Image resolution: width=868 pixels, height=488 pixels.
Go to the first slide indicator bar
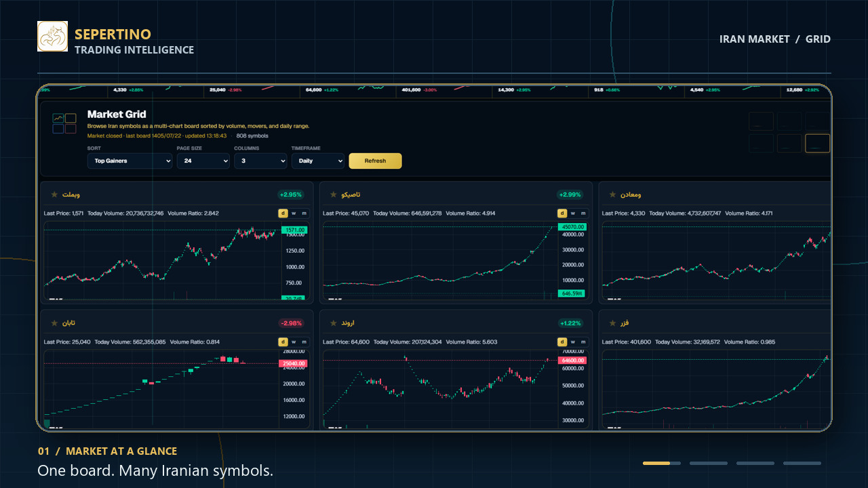(662, 463)
